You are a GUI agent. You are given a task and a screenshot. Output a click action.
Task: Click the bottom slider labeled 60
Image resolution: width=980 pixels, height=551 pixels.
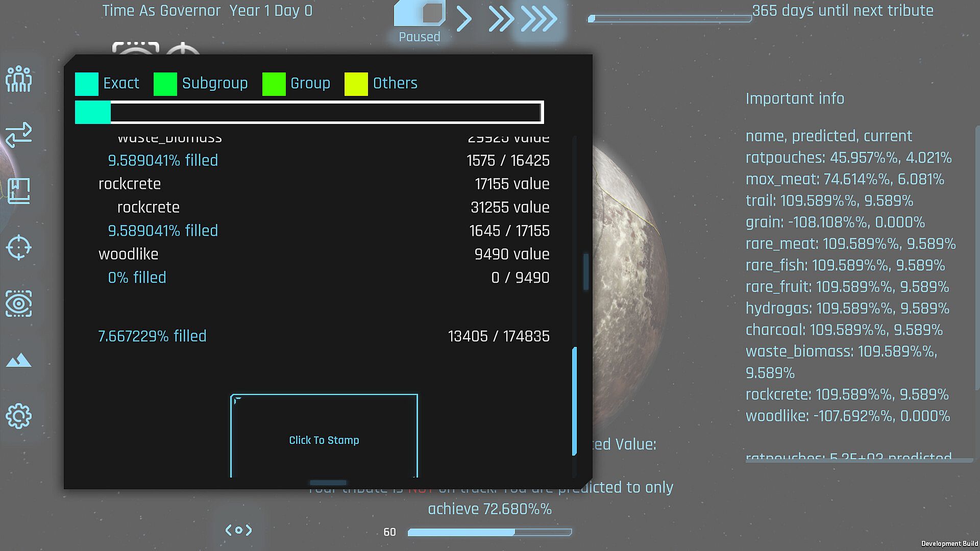pyautogui.click(x=489, y=532)
